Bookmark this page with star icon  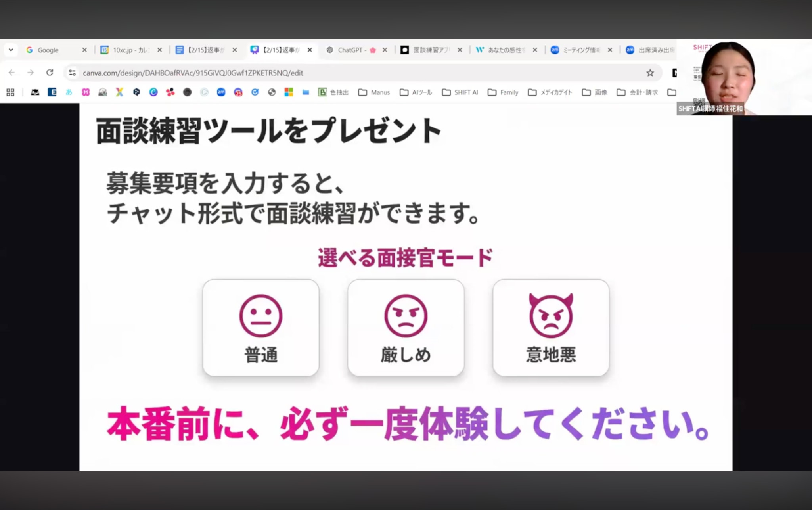coord(650,73)
